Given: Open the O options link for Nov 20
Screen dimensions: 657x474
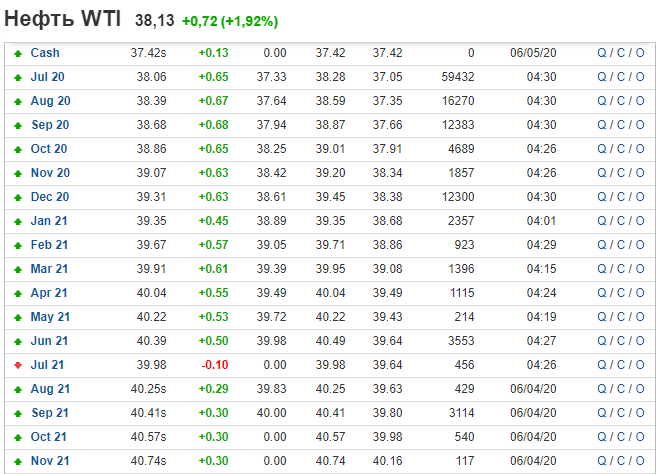Looking at the screenshot, I should [640, 173].
